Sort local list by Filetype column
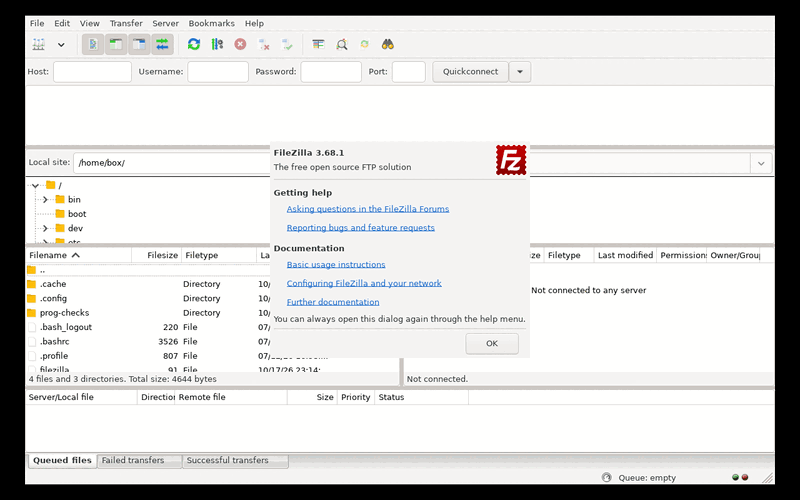 (219, 255)
